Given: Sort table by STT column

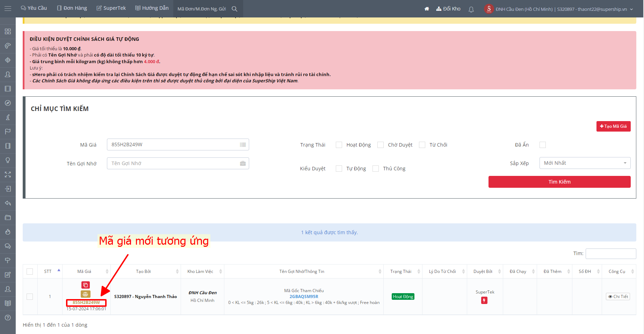Looking at the screenshot, I should click(51, 272).
